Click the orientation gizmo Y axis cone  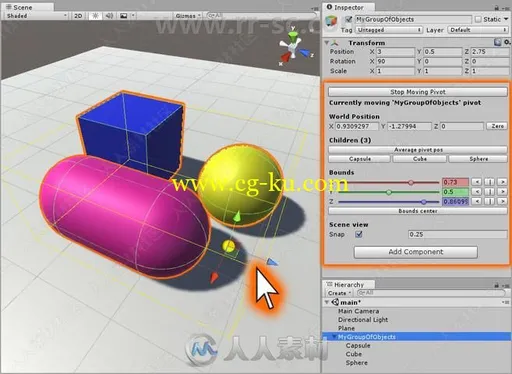[x=293, y=36]
